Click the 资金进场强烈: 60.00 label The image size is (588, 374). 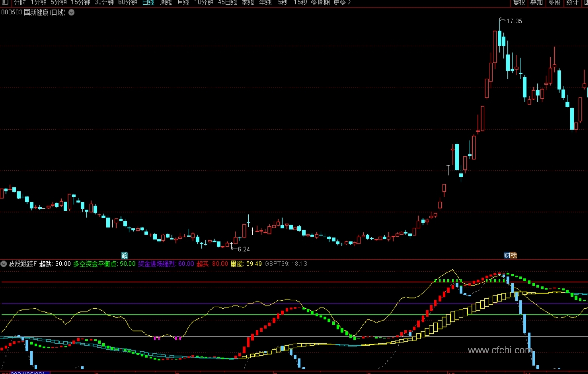point(166,264)
